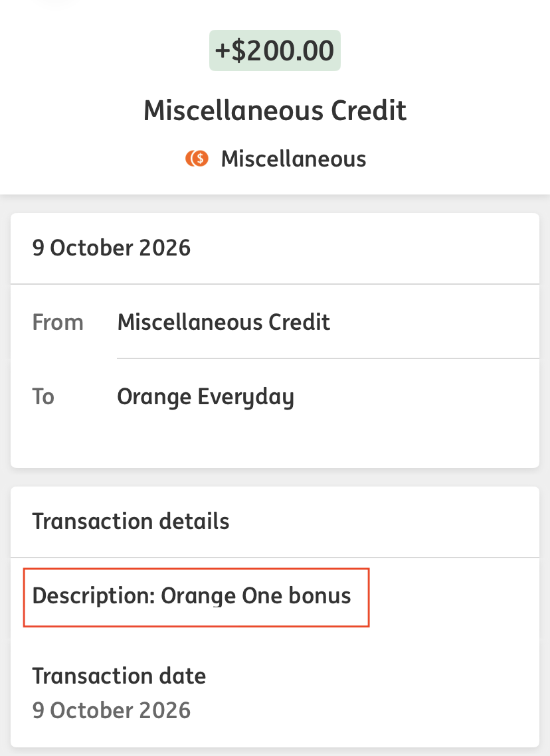Tap the 9 October 2026 date header
The width and height of the screenshot is (550, 756).
point(112,248)
